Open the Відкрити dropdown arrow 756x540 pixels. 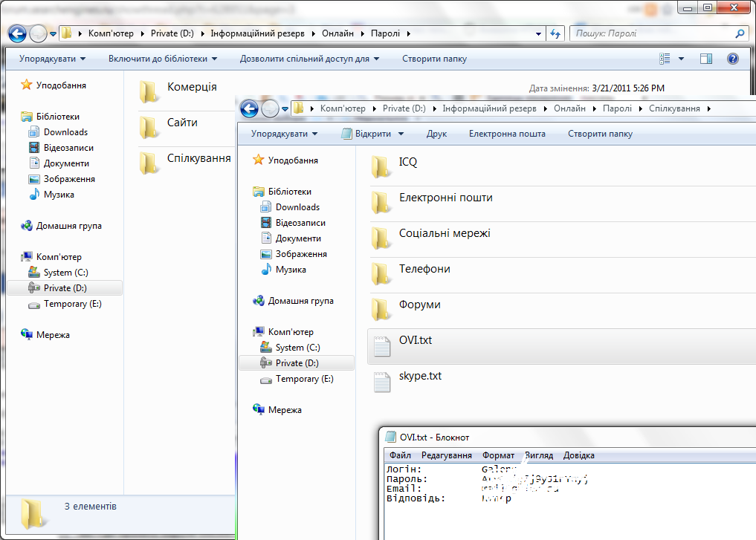tap(401, 134)
